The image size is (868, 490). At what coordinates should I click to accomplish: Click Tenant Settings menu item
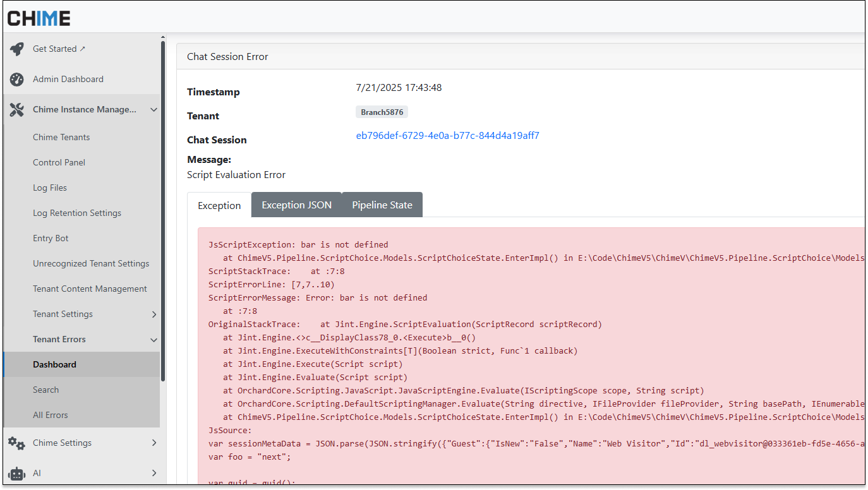pyautogui.click(x=63, y=314)
